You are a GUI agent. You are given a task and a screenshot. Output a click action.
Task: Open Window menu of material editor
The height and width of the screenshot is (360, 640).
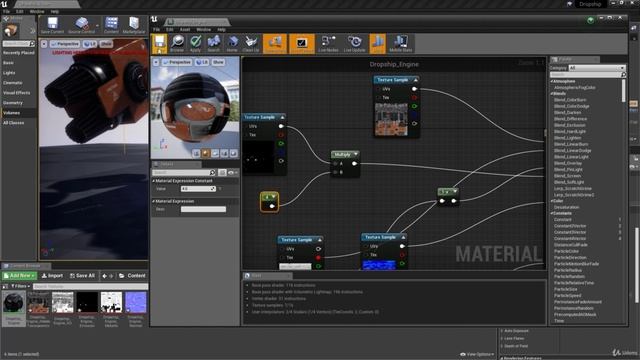pos(204,29)
